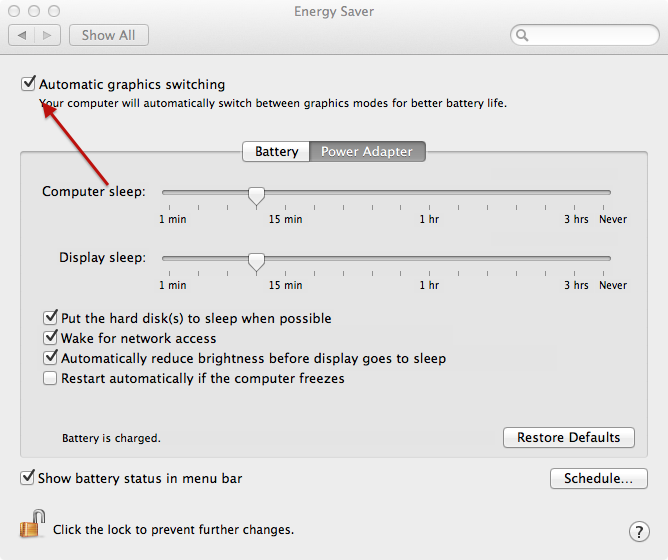This screenshot has height=560, width=668.
Task: Enable Restart automatically if computer freezes
Action: pyautogui.click(x=50, y=378)
